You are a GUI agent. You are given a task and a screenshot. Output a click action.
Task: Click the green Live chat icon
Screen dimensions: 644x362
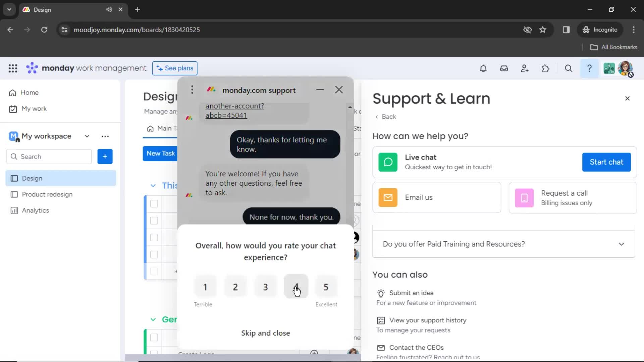[388, 162]
